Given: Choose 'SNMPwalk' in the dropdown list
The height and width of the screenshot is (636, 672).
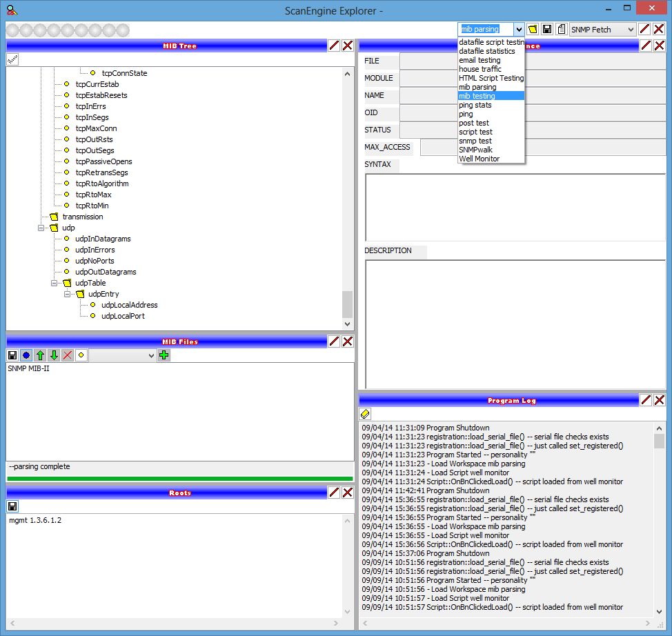Looking at the screenshot, I should click(475, 150).
